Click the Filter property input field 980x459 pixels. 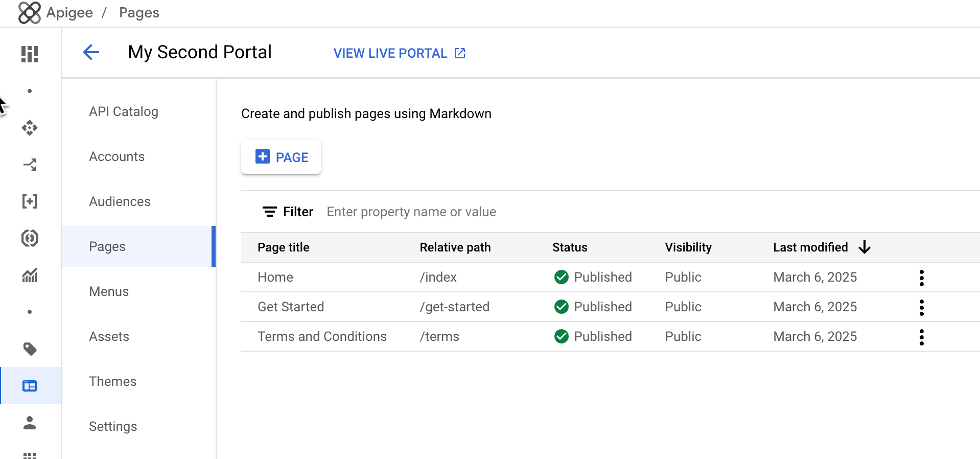pos(411,212)
